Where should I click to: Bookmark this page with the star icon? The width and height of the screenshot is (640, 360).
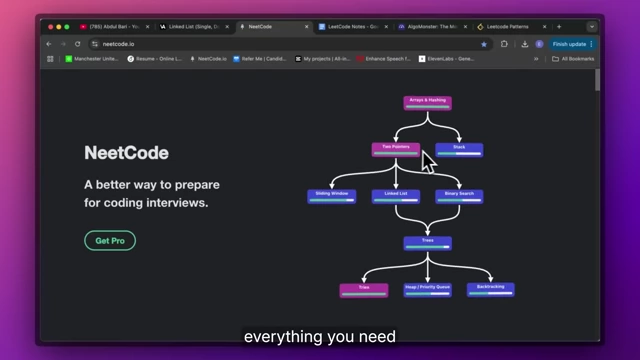pos(484,44)
